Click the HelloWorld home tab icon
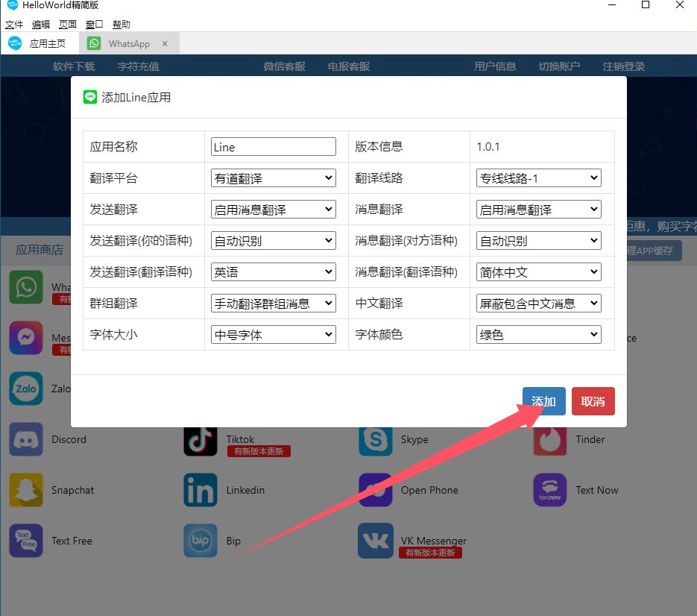The width and height of the screenshot is (697, 616). point(15,43)
